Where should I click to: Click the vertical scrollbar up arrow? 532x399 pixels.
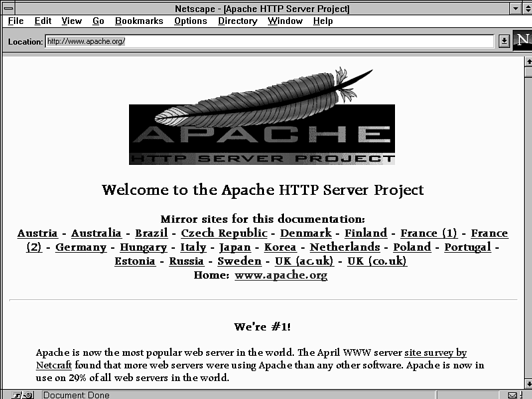coord(529,62)
